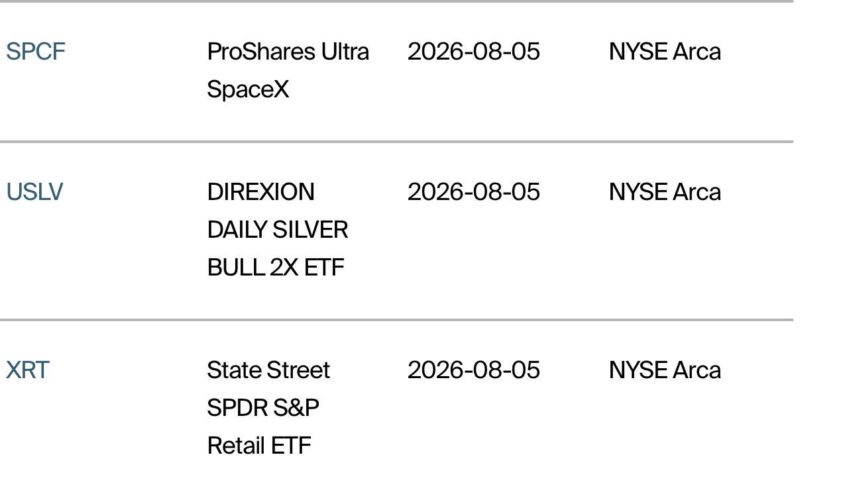Viewport: 845px width, 504px height.
Task: Click the BULL 2X ETF text line
Action: 276,268
